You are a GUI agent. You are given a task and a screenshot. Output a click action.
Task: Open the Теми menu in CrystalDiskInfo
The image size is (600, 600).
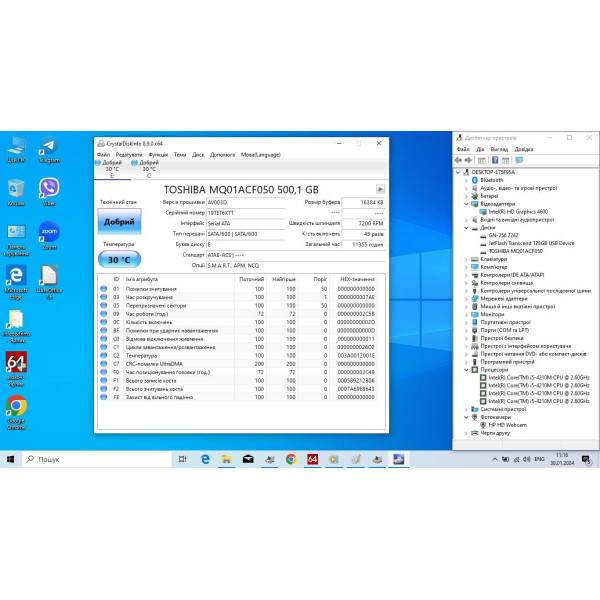point(180,155)
